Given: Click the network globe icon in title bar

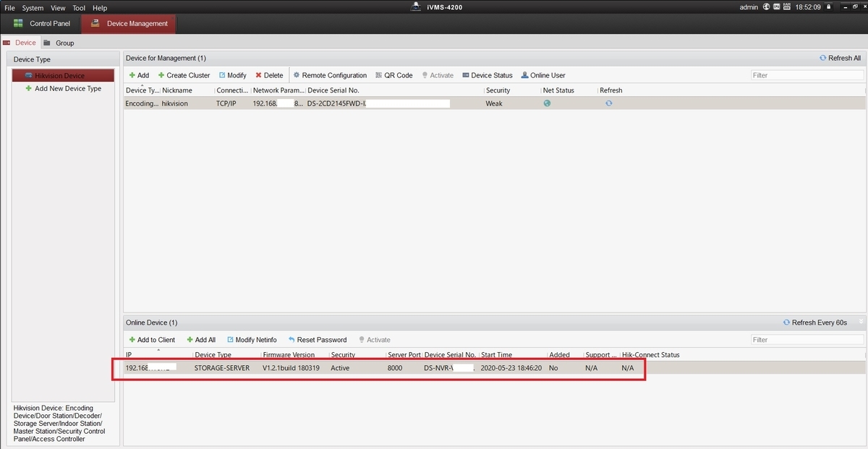Looking at the screenshot, I should 766,7.
